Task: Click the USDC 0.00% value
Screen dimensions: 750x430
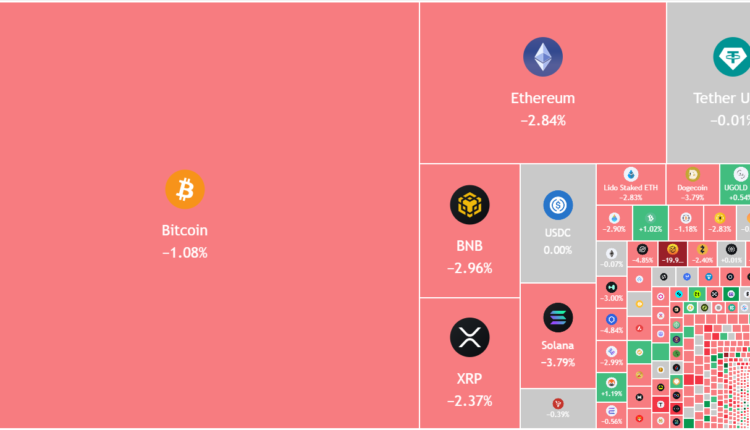Action: pyautogui.click(x=558, y=250)
